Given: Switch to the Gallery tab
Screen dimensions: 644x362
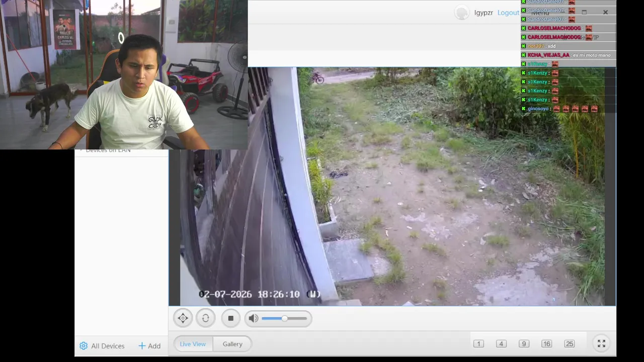Looking at the screenshot, I should coord(232,344).
